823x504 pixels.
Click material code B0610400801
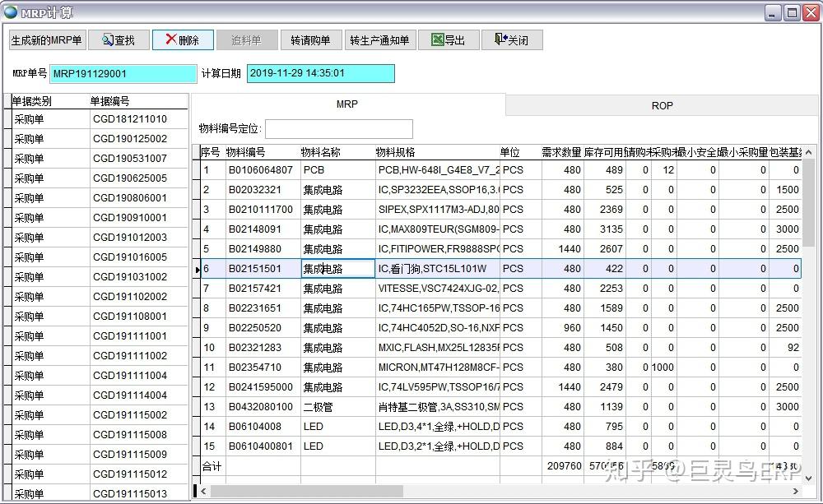click(x=261, y=446)
